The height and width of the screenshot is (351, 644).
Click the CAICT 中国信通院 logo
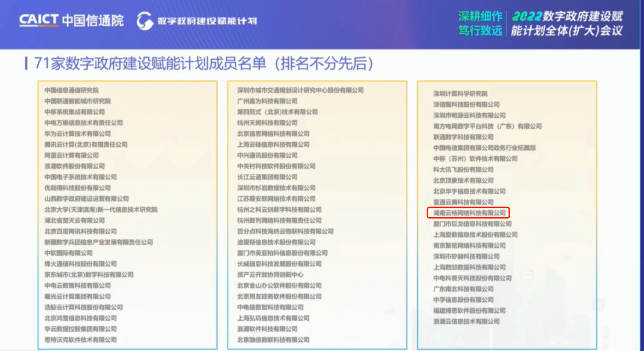pyautogui.click(x=71, y=21)
